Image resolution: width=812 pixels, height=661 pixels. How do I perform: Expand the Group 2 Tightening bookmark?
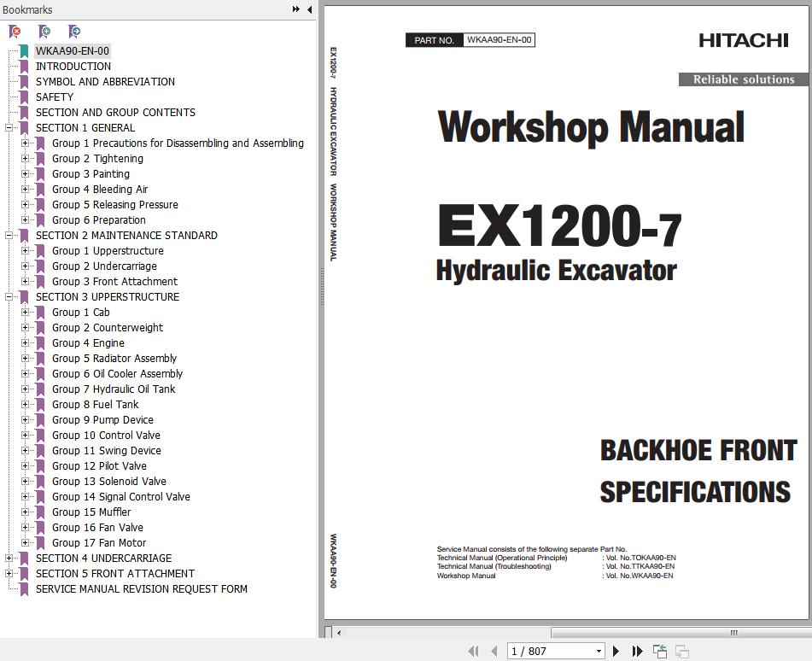click(25, 159)
